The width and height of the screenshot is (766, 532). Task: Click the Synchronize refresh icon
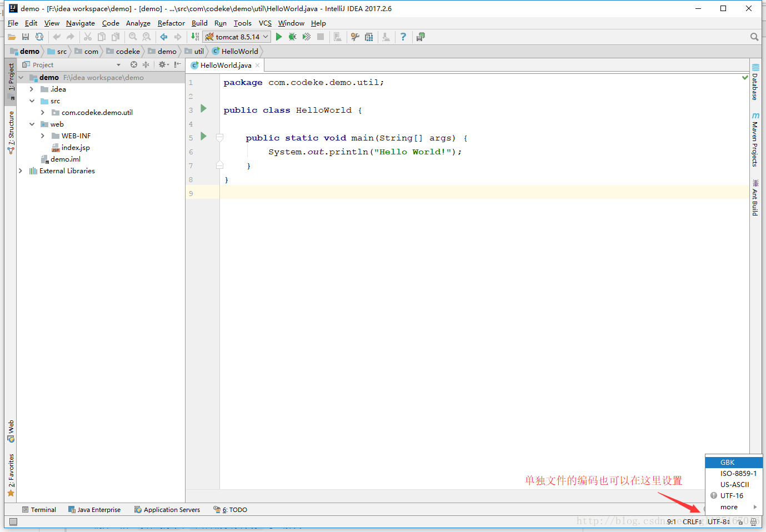point(39,37)
